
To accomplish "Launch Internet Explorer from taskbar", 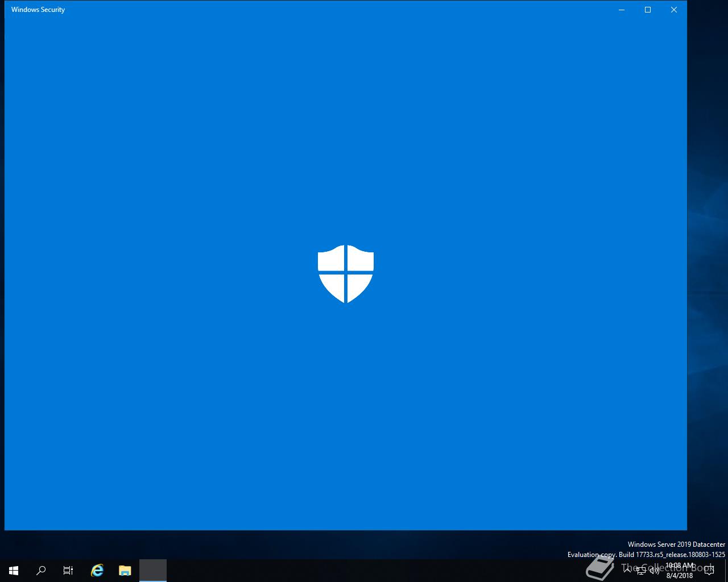I will [x=97, y=571].
